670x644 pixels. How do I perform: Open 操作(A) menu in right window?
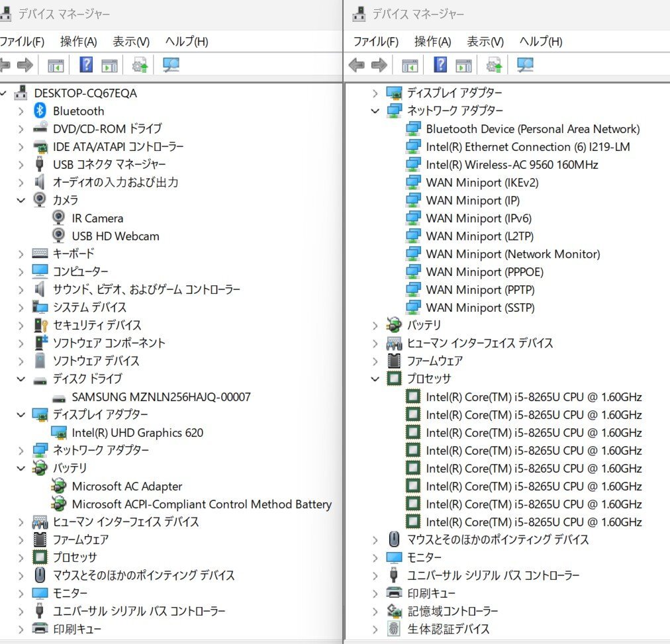point(433,42)
